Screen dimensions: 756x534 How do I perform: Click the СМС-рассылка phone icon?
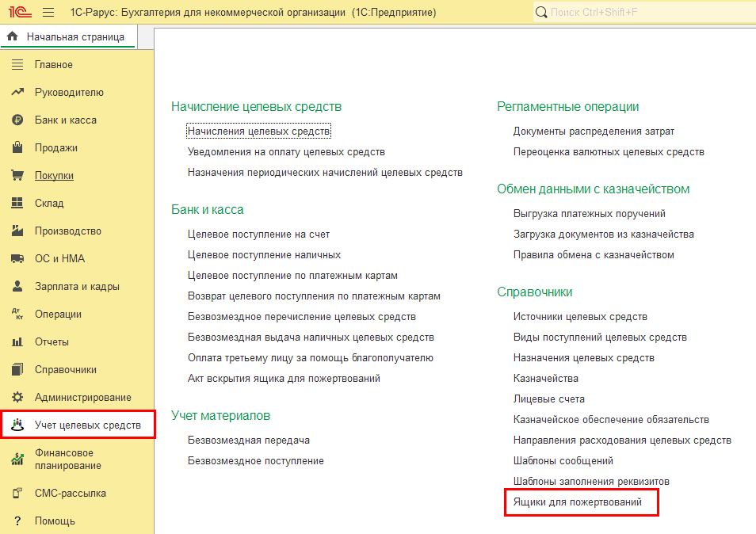17,493
